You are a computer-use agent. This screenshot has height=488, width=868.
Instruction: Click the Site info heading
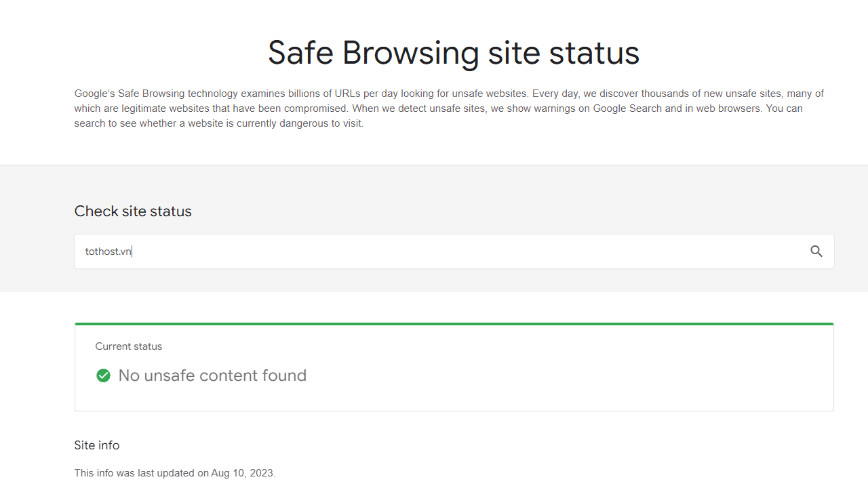coord(97,445)
